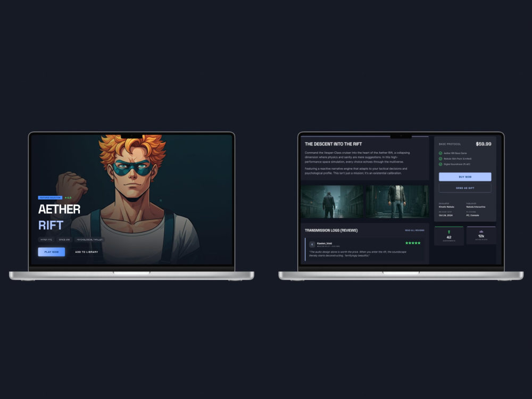Click the five-star rating on Kasten_Void review

click(413, 243)
